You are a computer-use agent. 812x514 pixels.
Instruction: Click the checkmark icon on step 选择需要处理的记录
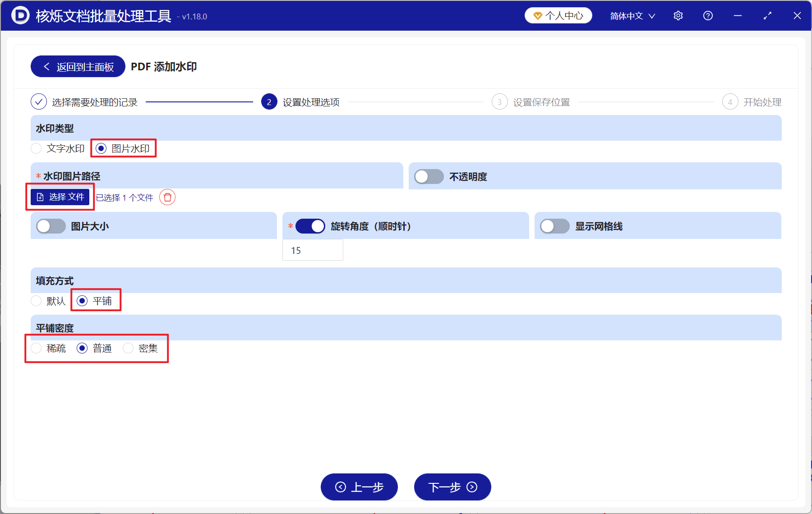coord(39,102)
